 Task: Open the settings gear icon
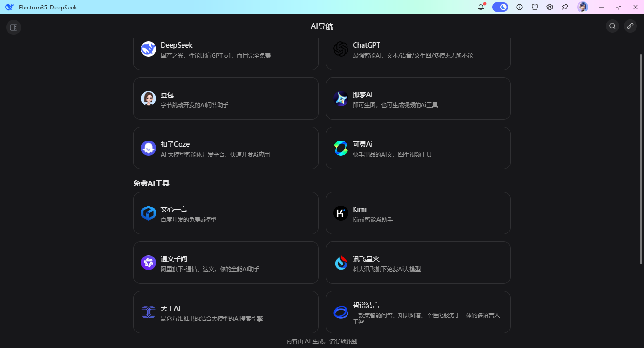[550, 7]
